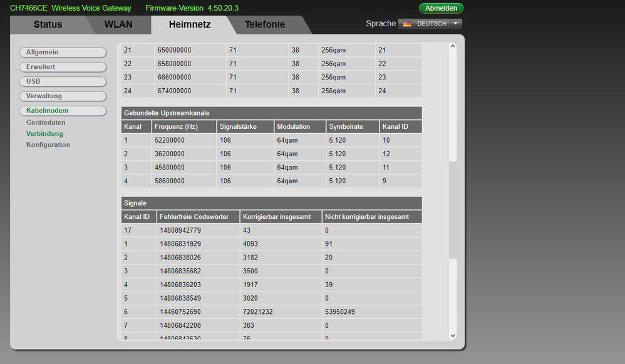This screenshot has width=625, height=364.
Task: Open the Sprache DEUTSCH dropdown arrow
Action: 455,24
